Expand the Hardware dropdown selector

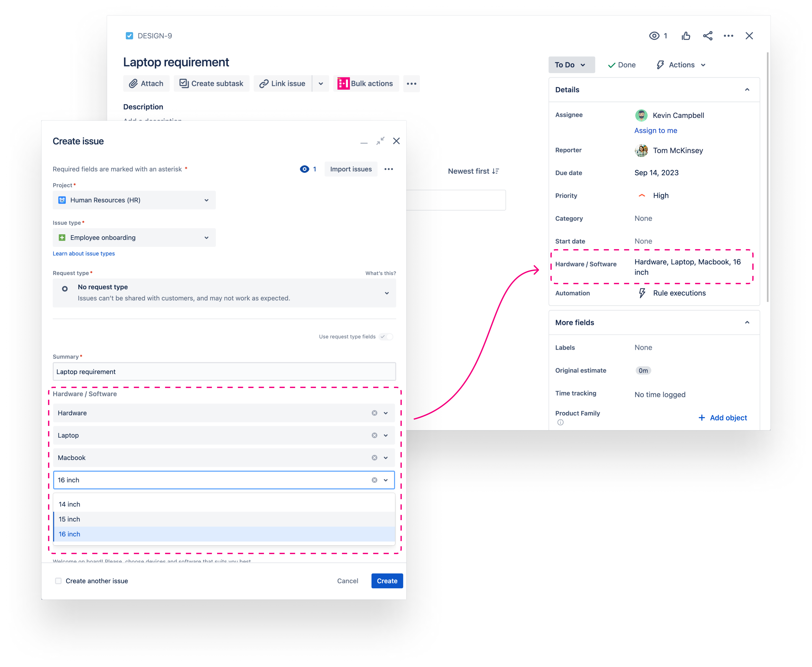tap(386, 412)
